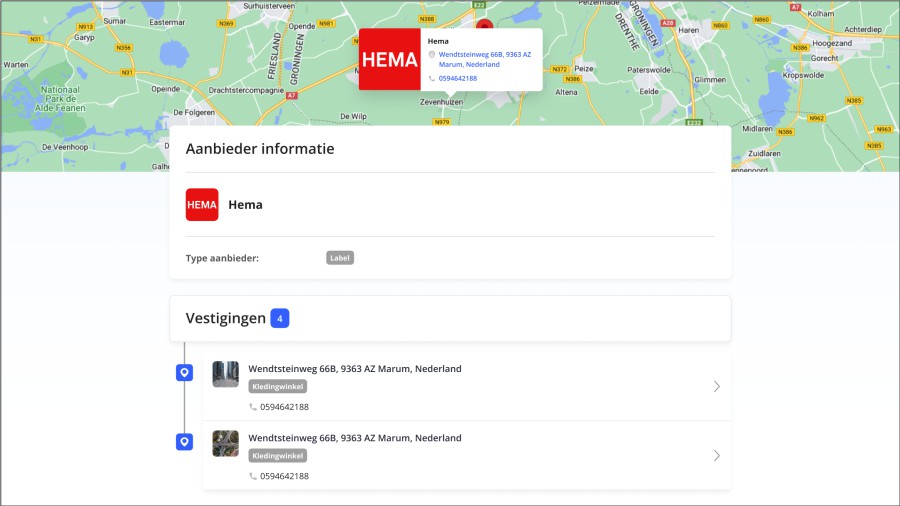Open first location via right chevron
The height and width of the screenshot is (506, 900).
click(x=716, y=387)
